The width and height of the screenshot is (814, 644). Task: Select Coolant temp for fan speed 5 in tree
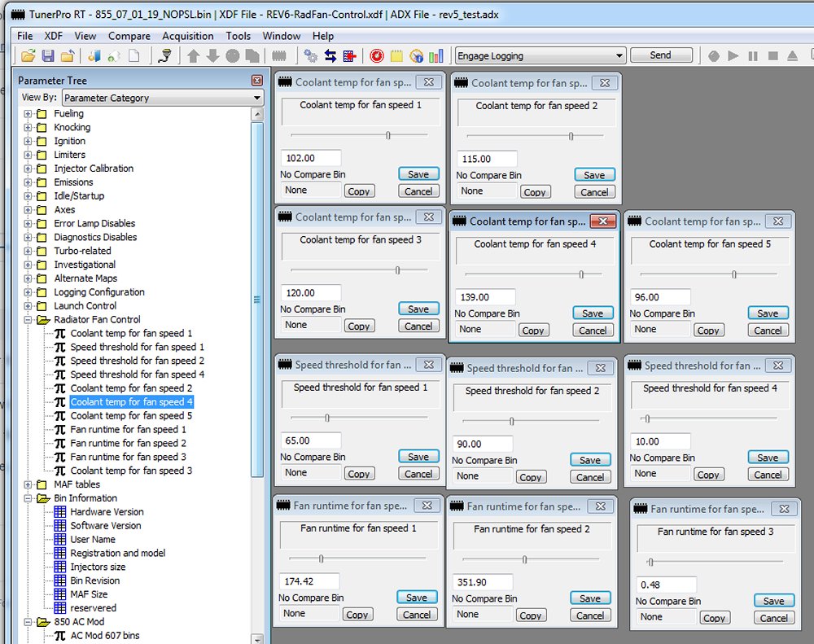(131, 415)
